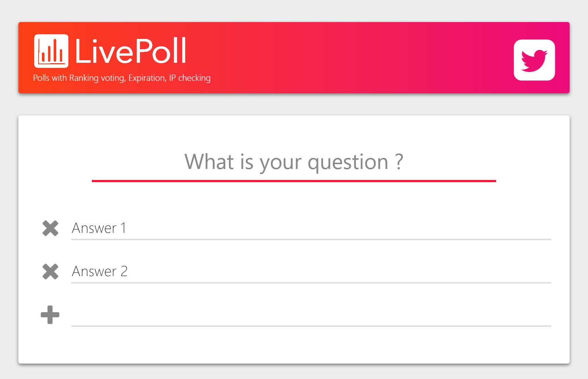The width and height of the screenshot is (588, 379).
Task: Click the X icon beside Answer 1
Action: click(x=50, y=228)
